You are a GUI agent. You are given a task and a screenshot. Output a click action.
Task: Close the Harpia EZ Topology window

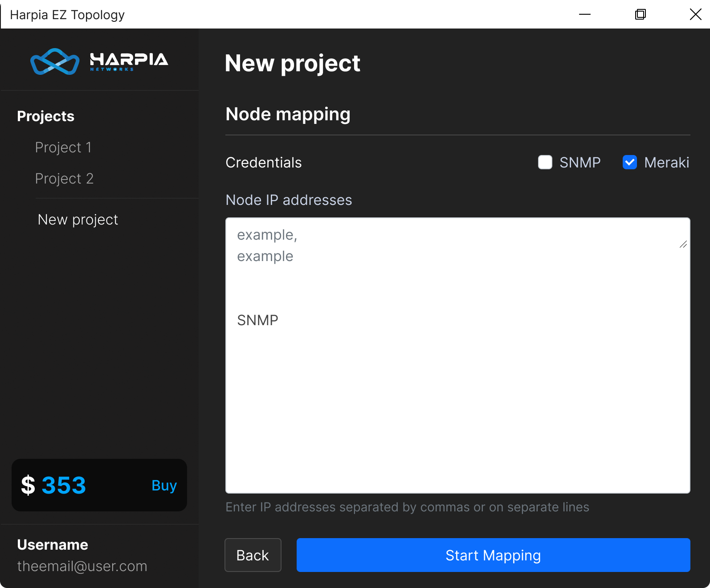pyautogui.click(x=695, y=14)
